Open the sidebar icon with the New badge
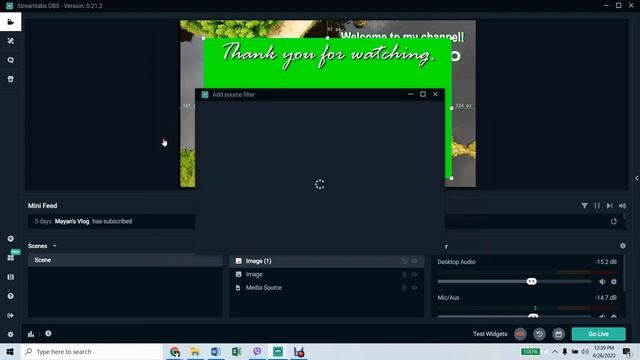Screen dimensions: 640x360 pyautogui.click(x=11, y=258)
